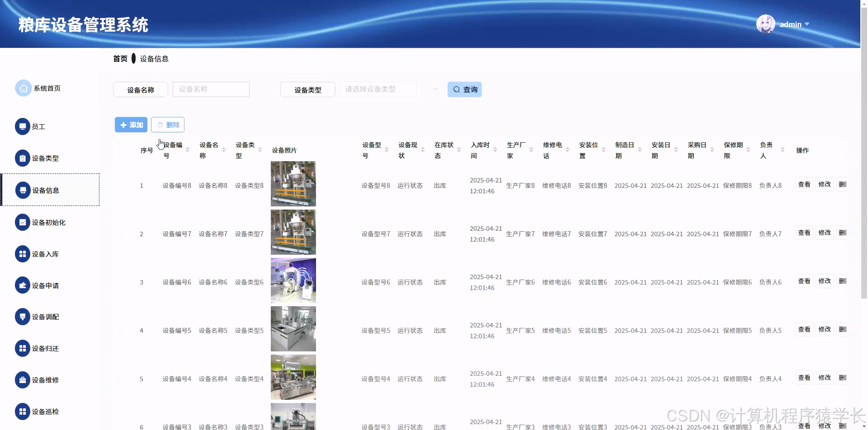The height and width of the screenshot is (430, 868).
Task: Click cell 设备型号7
Action: click(x=376, y=234)
